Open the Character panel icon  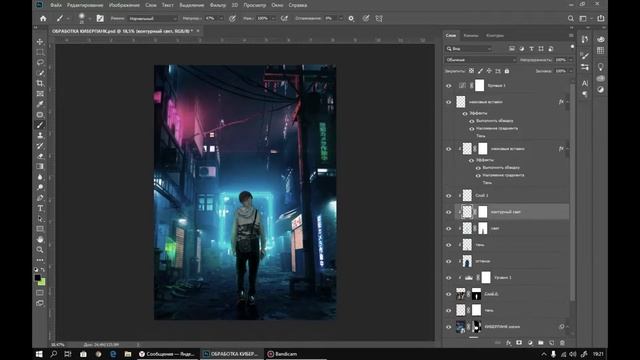coord(585,83)
